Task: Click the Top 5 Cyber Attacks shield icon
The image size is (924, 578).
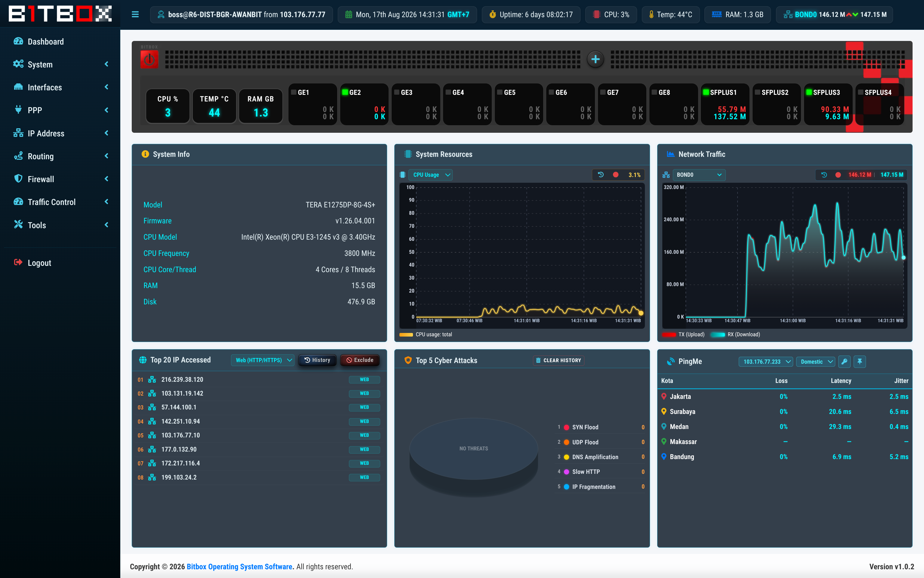Action: click(408, 360)
